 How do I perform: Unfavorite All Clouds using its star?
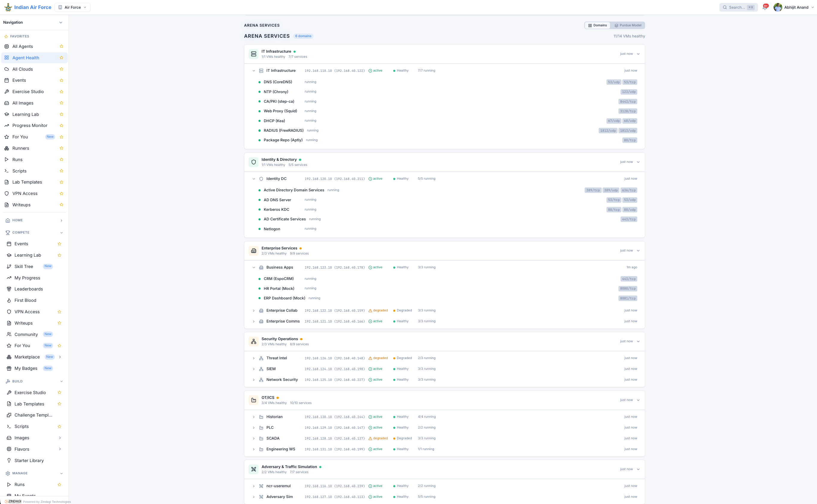pyautogui.click(x=61, y=69)
